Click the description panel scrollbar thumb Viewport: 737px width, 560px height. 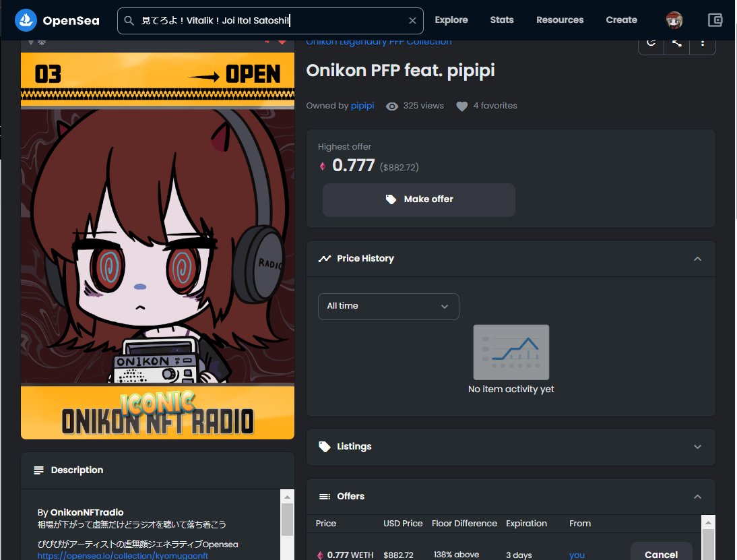coord(287,520)
